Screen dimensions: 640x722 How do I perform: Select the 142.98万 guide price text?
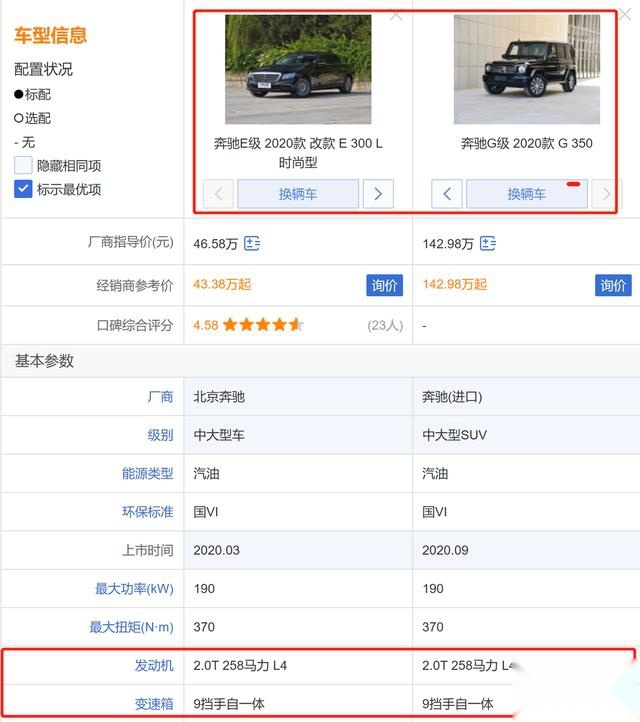pyautogui.click(x=448, y=244)
